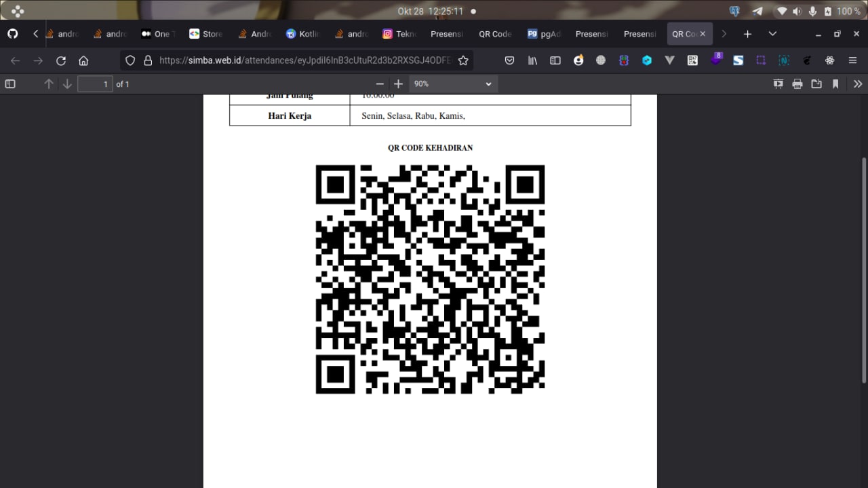Open the 90% zoom level dropdown
Screen dimensions: 868x488
point(453,84)
